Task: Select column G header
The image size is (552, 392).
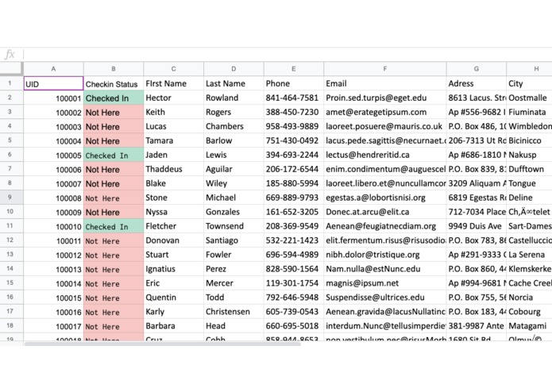Action: 477,69
